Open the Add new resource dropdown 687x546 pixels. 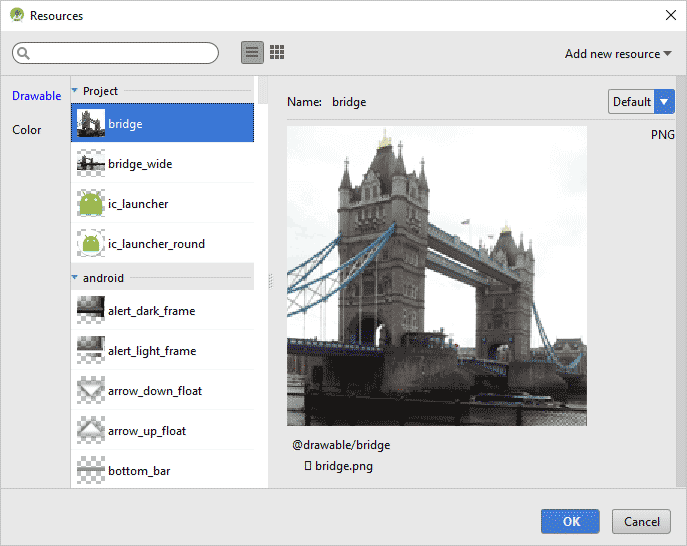pyautogui.click(x=618, y=54)
